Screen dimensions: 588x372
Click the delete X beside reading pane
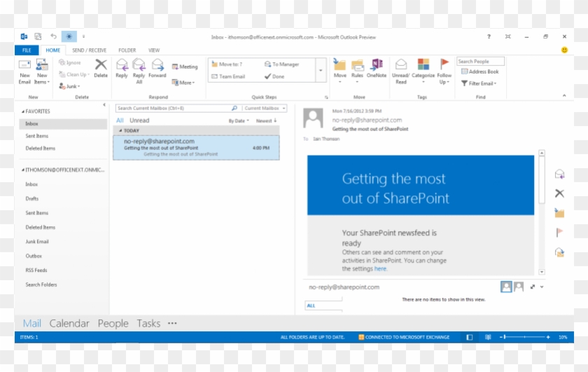559,193
